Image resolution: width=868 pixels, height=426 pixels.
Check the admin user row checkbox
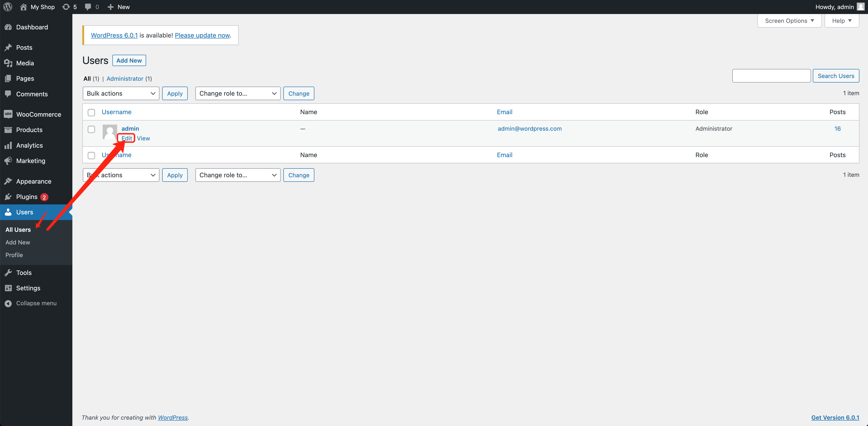91,129
